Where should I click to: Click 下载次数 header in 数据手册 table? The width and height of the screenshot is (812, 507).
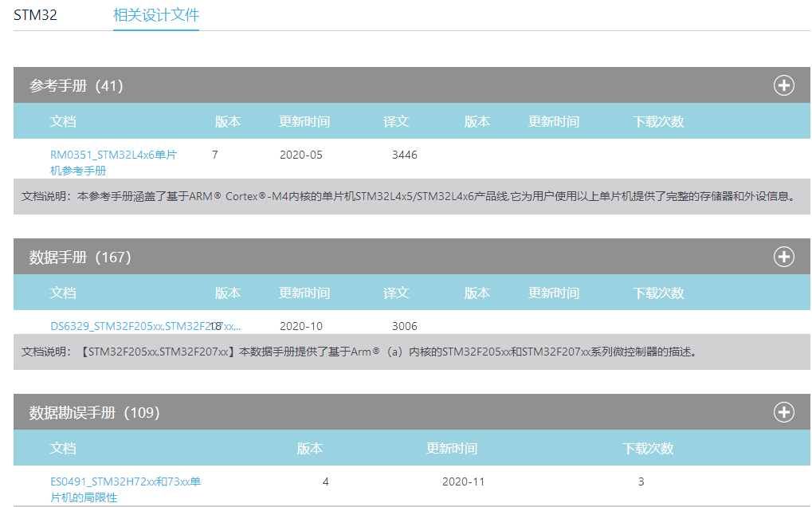(658, 293)
